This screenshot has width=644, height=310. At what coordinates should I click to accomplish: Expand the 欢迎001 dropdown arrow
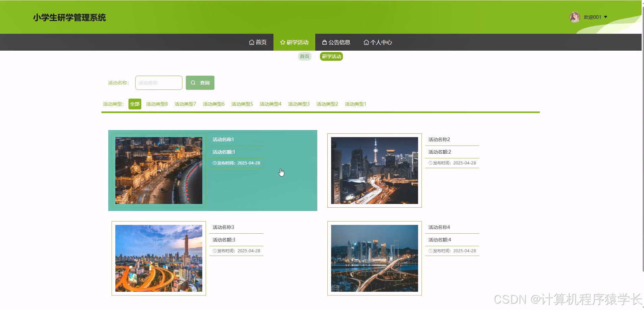(x=606, y=17)
